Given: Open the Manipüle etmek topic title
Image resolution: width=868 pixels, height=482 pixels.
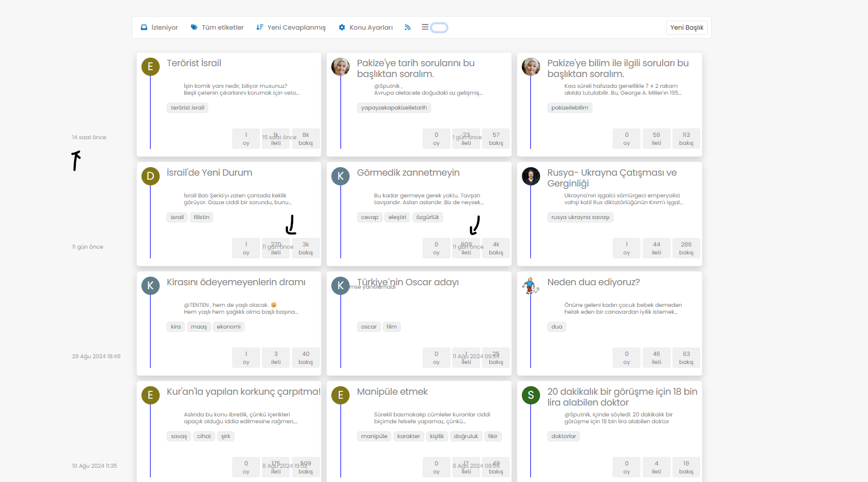Looking at the screenshot, I should 392,392.
